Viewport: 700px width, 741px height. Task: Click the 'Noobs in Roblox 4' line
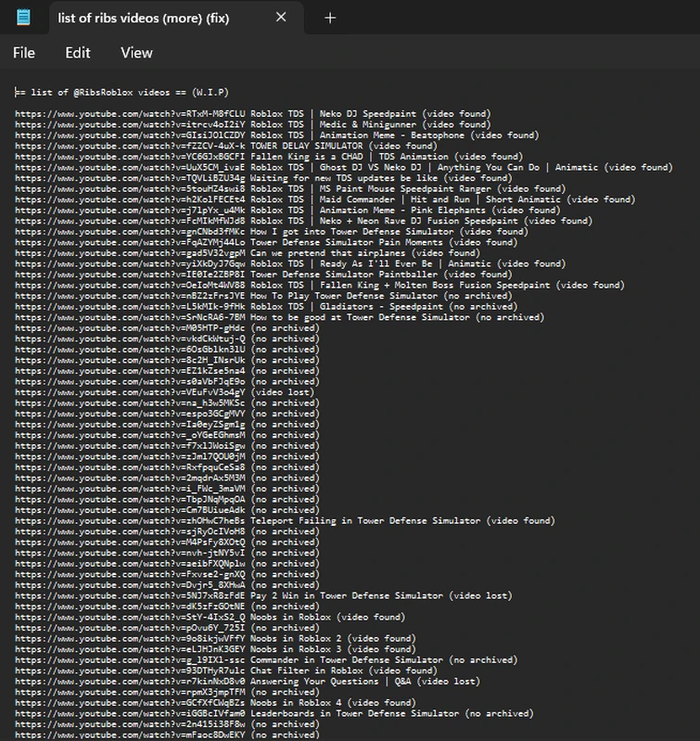pos(215,703)
